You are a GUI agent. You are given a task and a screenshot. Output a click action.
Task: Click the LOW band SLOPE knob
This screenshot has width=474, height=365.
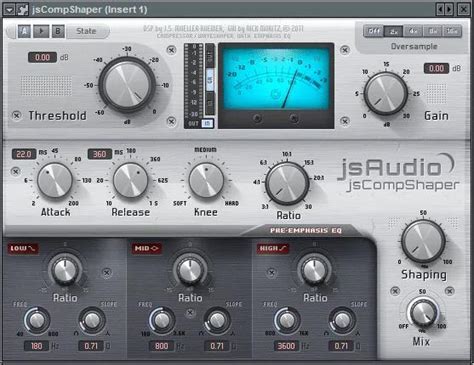(x=92, y=321)
